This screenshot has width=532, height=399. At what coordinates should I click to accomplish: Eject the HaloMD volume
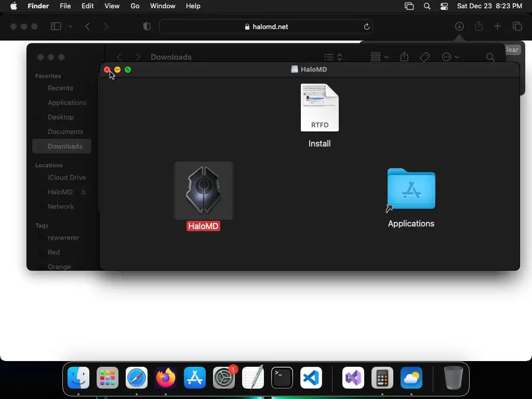[84, 192]
